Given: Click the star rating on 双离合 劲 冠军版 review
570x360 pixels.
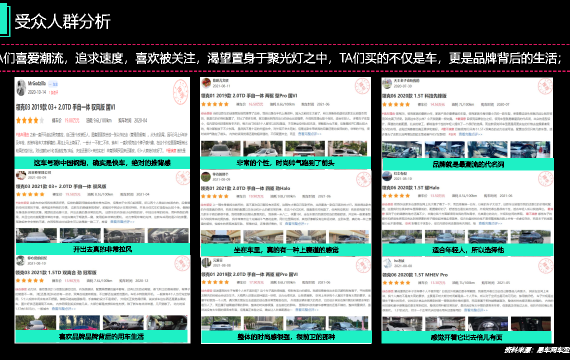Looking at the screenshot, I should pyautogui.click(x=30, y=280).
